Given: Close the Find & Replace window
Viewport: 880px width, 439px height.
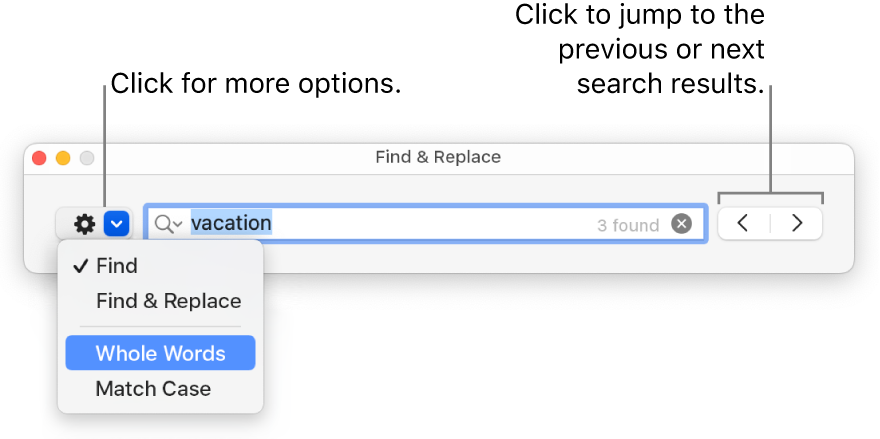Looking at the screenshot, I should coord(40,158).
